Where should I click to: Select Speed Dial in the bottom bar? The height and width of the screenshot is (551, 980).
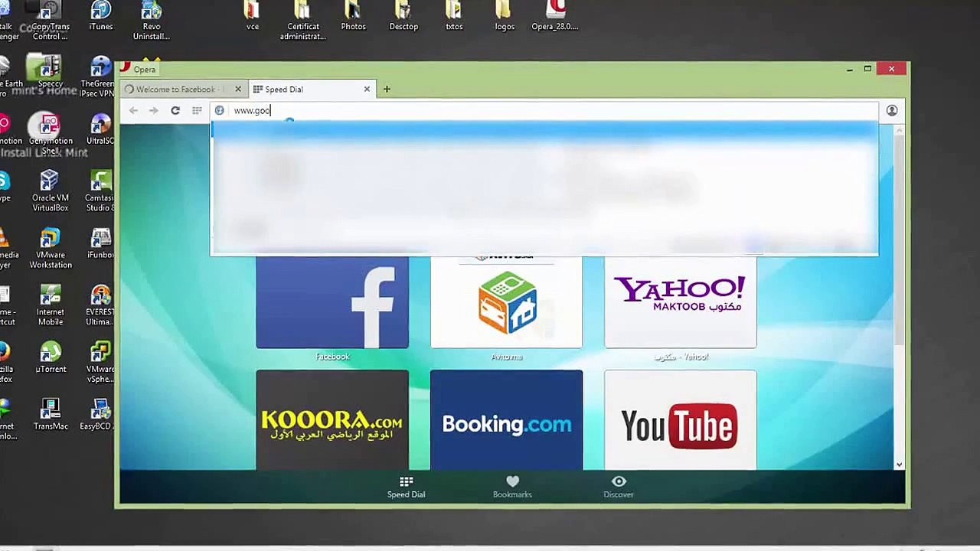406,487
